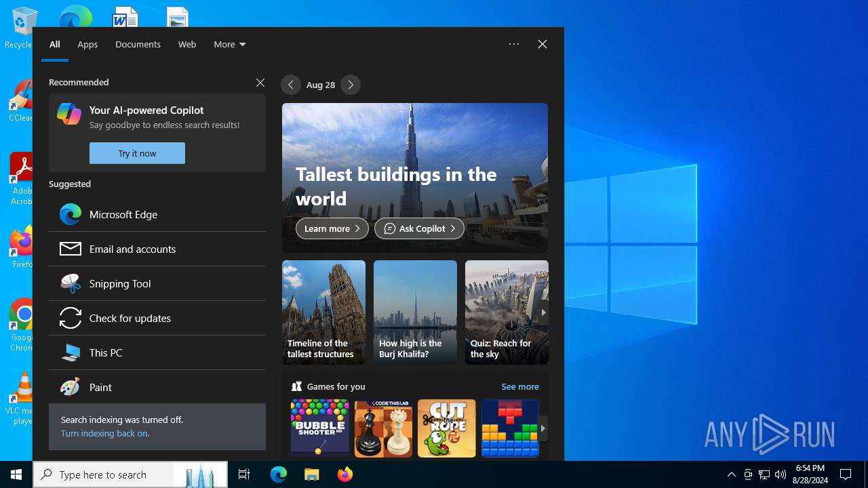Open Microsoft Edge from suggested list

157,214
